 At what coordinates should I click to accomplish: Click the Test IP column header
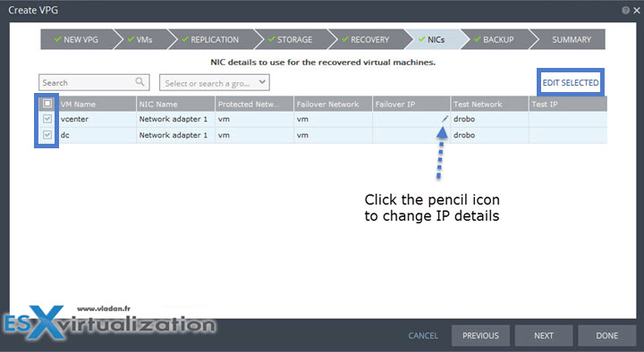click(568, 105)
